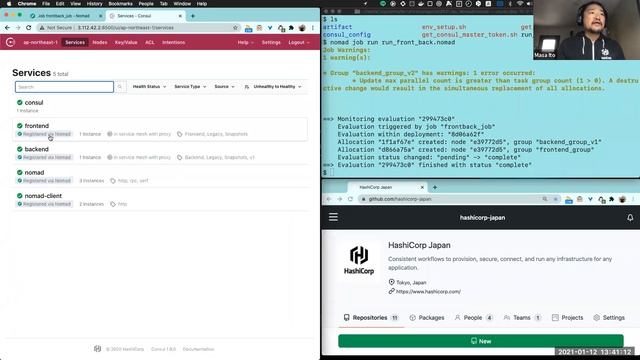Expand the Logout dropdown in Consul
Screen dimensions: 640x360
pyautogui.click(x=299, y=42)
